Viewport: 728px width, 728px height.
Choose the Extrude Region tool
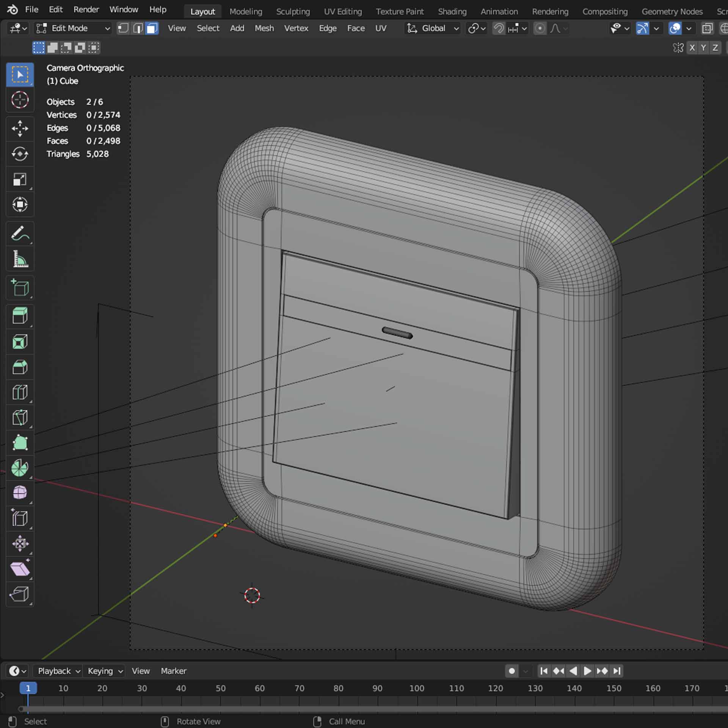click(x=20, y=316)
